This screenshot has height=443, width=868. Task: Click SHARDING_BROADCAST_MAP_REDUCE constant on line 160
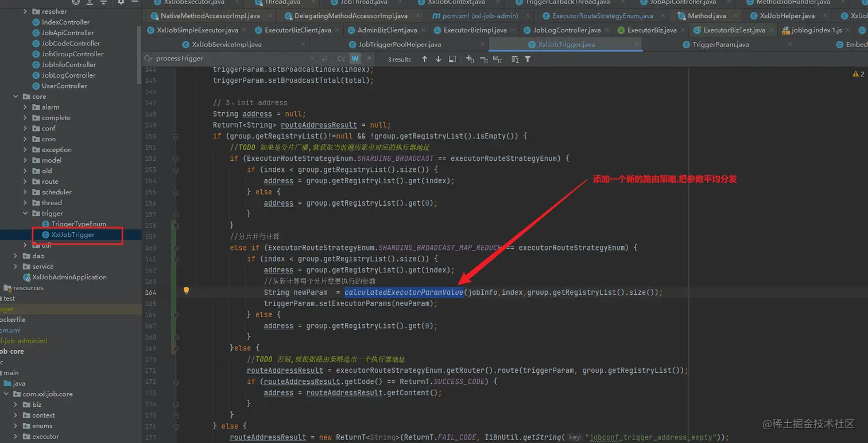[440, 248]
